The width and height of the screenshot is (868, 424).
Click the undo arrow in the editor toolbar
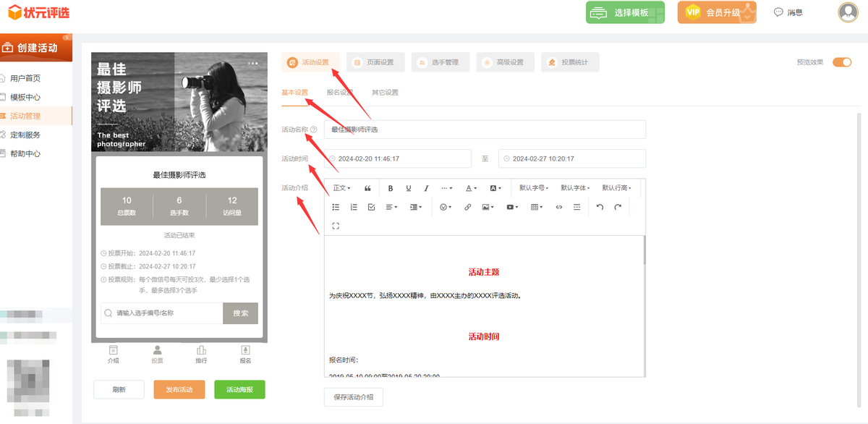point(600,207)
